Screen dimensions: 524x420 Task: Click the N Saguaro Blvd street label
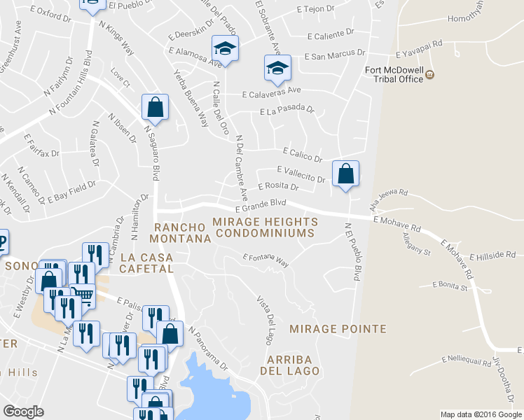pyautogui.click(x=153, y=153)
